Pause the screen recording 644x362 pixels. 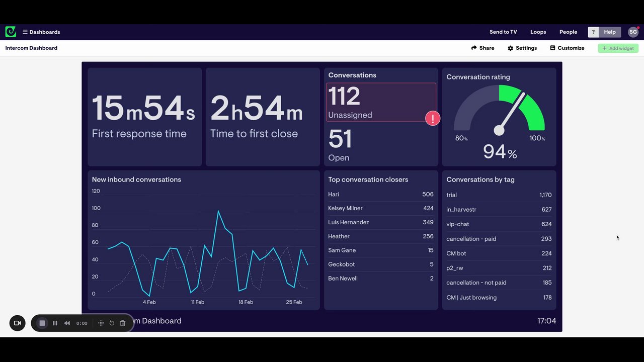pyautogui.click(x=55, y=323)
